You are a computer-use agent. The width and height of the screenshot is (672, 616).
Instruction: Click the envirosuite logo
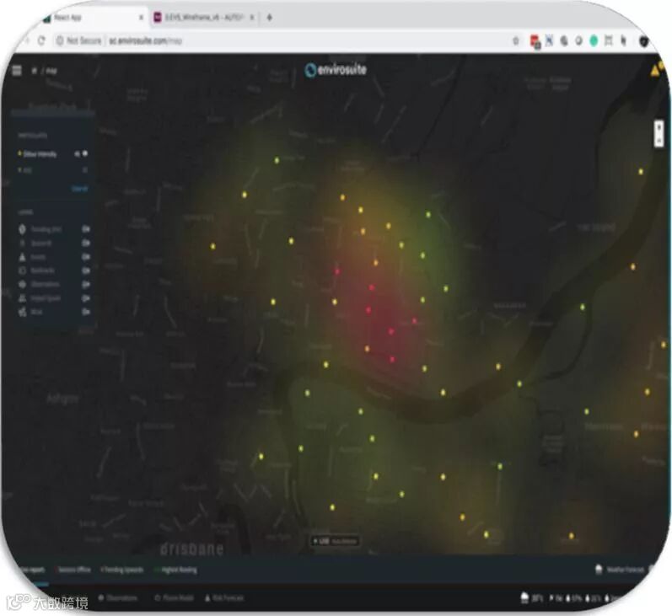point(336,69)
